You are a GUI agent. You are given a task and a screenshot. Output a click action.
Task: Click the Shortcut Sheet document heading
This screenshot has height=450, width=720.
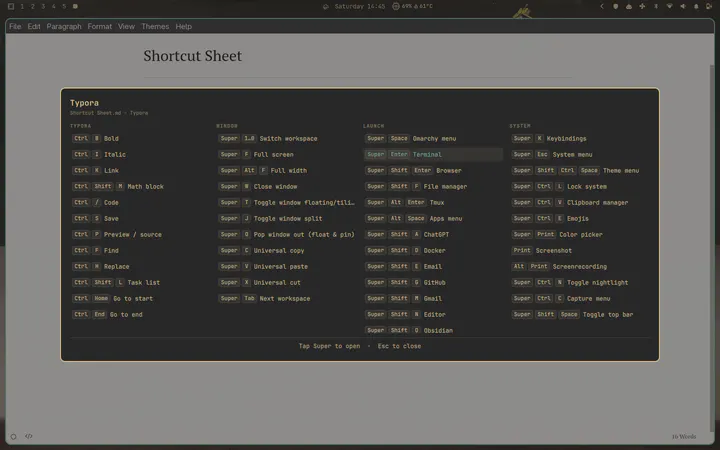(192, 56)
